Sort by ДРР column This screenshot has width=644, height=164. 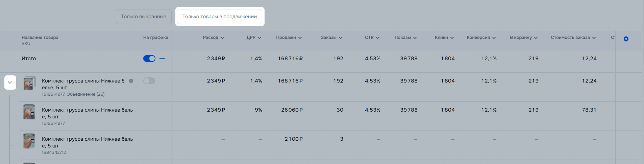pyautogui.click(x=254, y=38)
